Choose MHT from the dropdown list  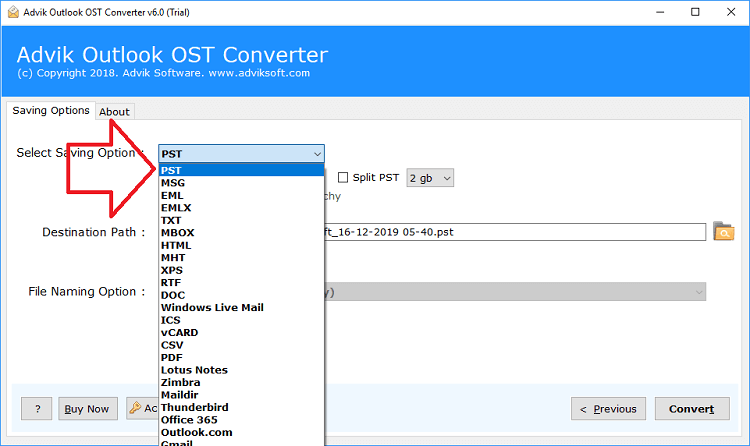tap(242, 257)
